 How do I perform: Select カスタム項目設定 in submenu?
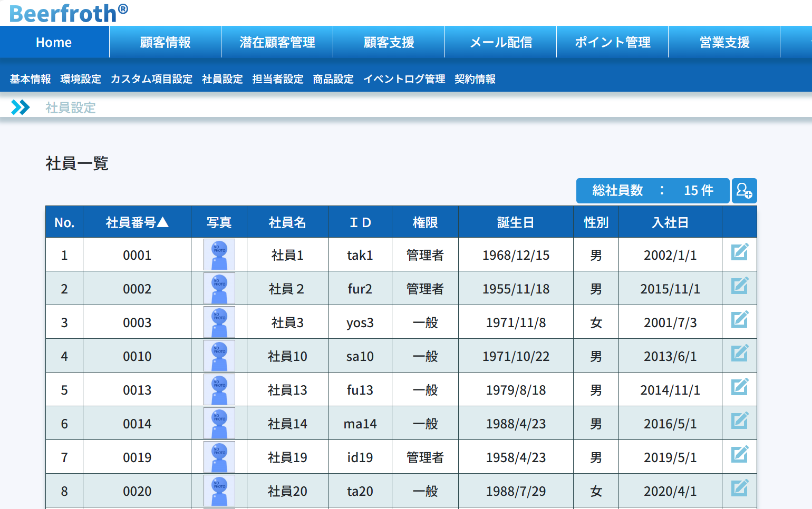click(x=151, y=79)
